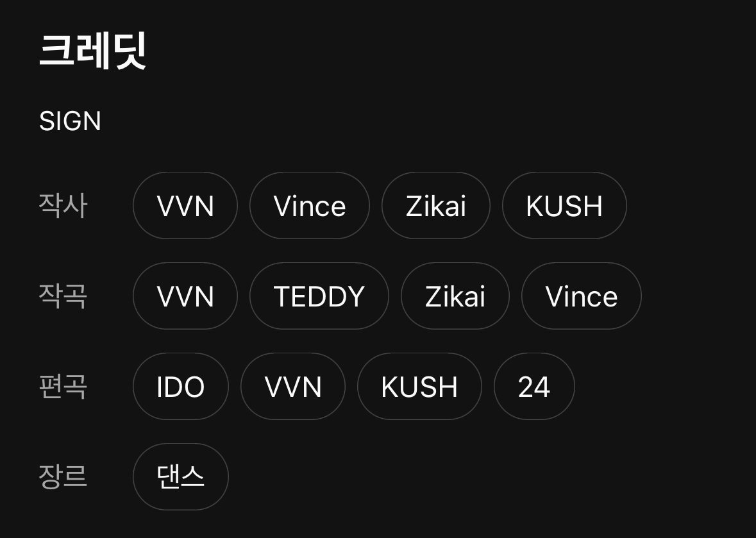Select Vince in the 작곡 row
This screenshot has width=756, height=538.
pyautogui.click(x=581, y=296)
